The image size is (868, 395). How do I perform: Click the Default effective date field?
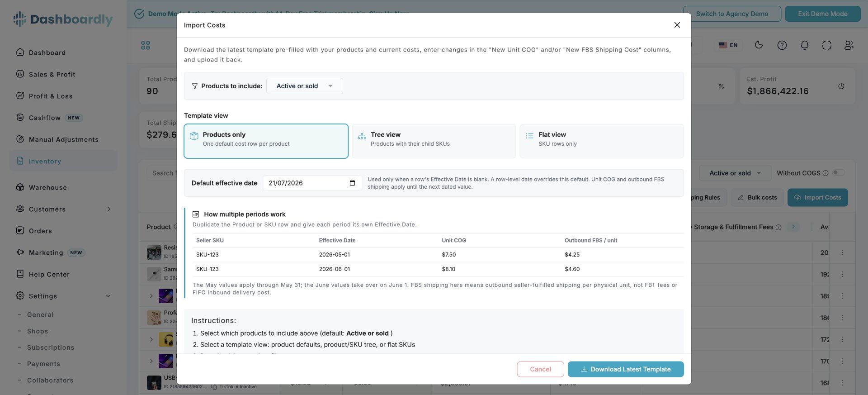[312, 183]
